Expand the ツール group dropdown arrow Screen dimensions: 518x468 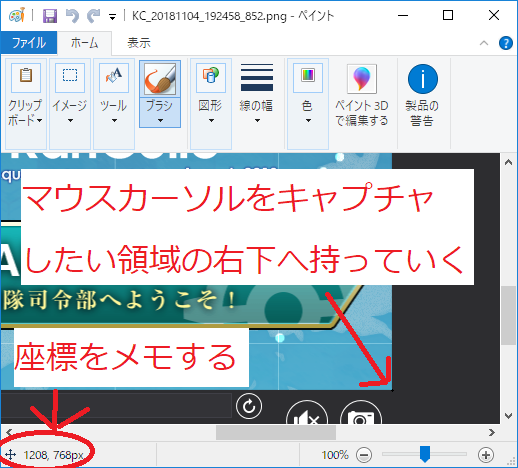pos(114,120)
